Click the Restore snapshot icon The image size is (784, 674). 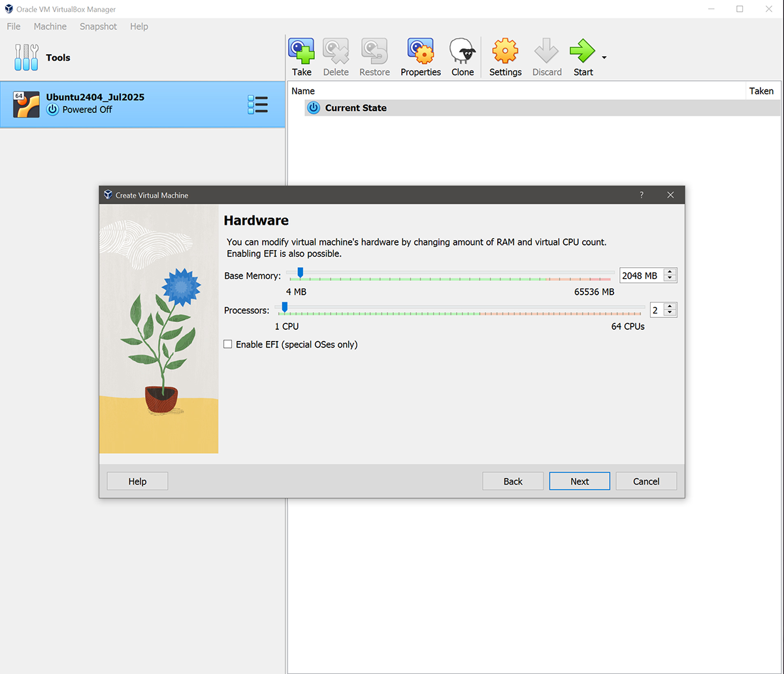(x=374, y=51)
